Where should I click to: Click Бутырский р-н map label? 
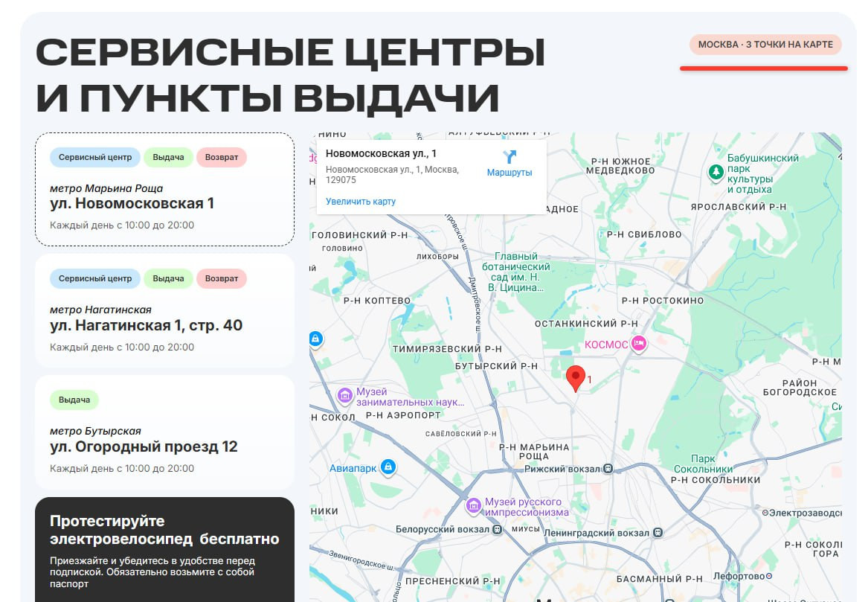497,366
